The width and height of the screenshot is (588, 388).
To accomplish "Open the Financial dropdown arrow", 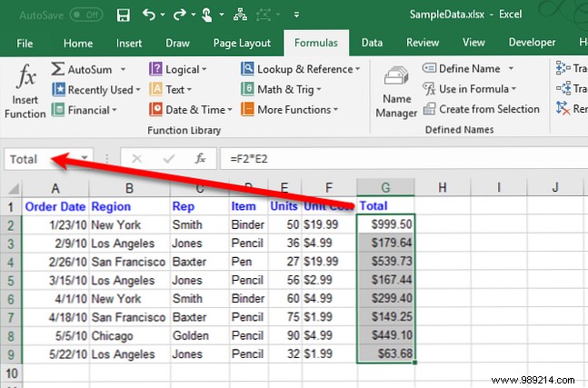I will pyautogui.click(x=114, y=110).
